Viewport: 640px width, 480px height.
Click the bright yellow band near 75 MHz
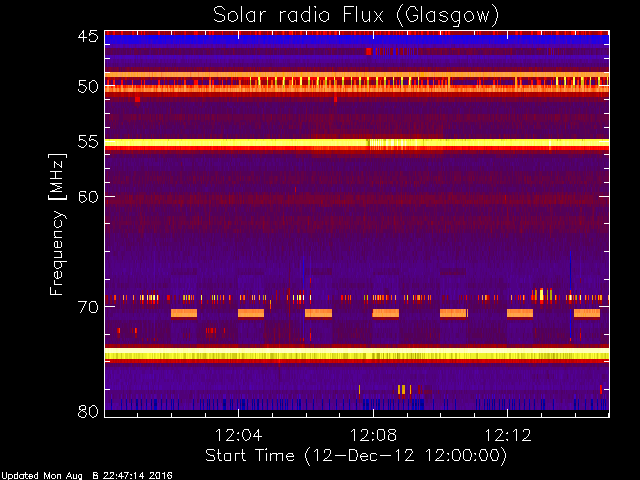pyautogui.click(x=357, y=353)
